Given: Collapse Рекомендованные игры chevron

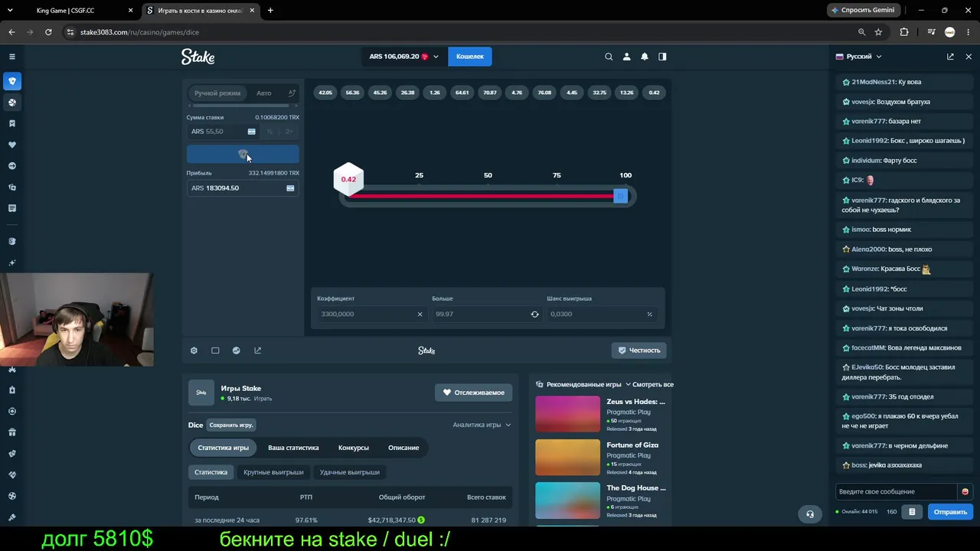Looking at the screenshot, I should 628,384.
